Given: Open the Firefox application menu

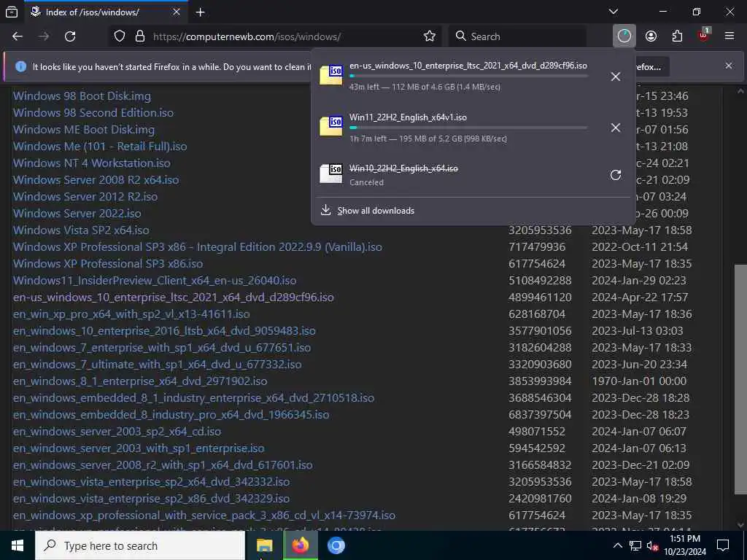Looking at the screenshot, I should [x=729, y=36].
